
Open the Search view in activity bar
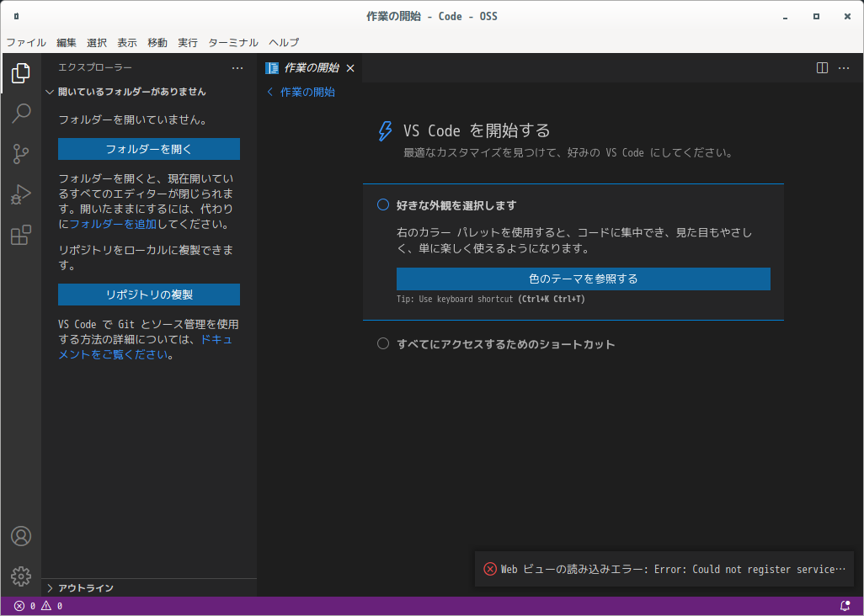(21, 114)
